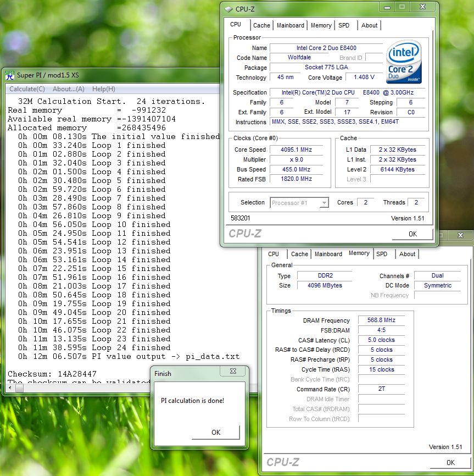Select Cache tab in the rear CPU-Z memory window
Screen dimensions: 474x476
299,254
